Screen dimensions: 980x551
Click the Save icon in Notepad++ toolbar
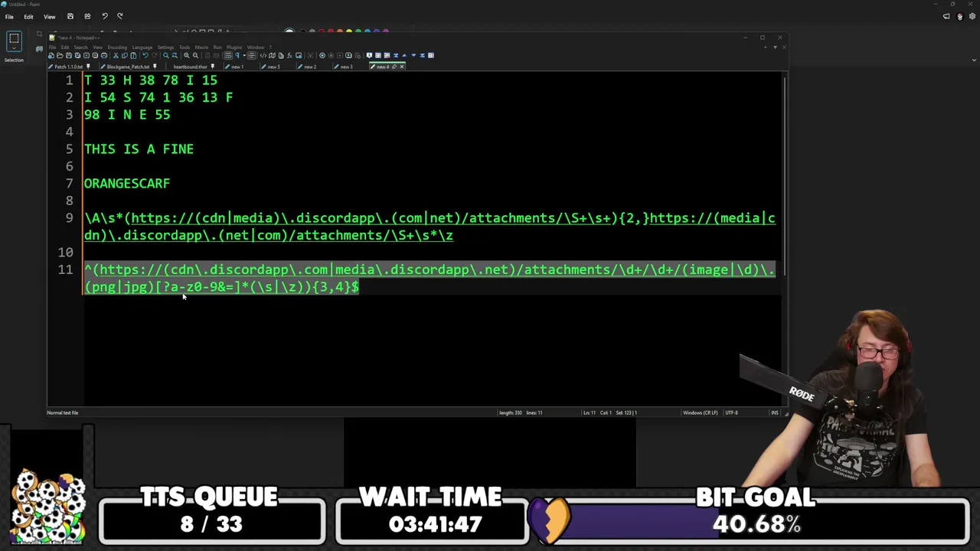tap(68, 55)
